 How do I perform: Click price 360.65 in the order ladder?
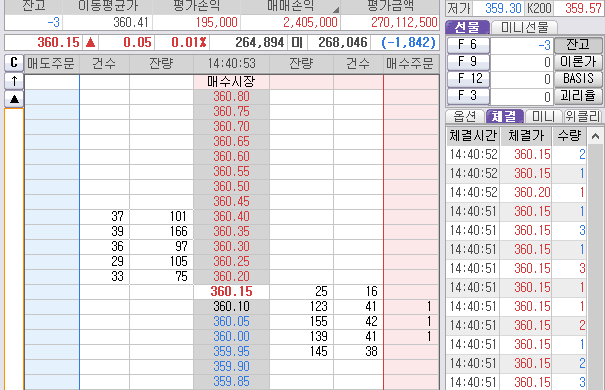point(231,142)
